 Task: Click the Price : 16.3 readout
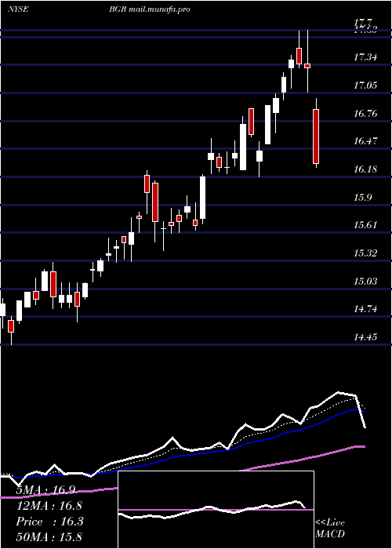(50, 522)
